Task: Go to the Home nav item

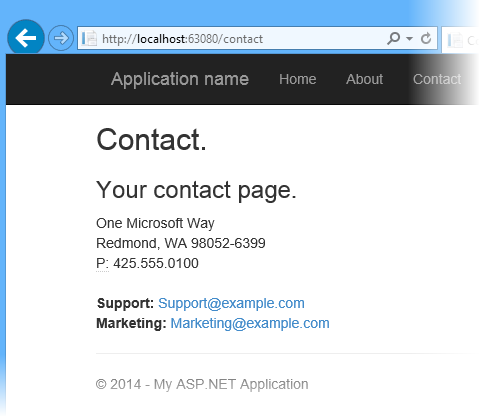Action: pos(298,79)
